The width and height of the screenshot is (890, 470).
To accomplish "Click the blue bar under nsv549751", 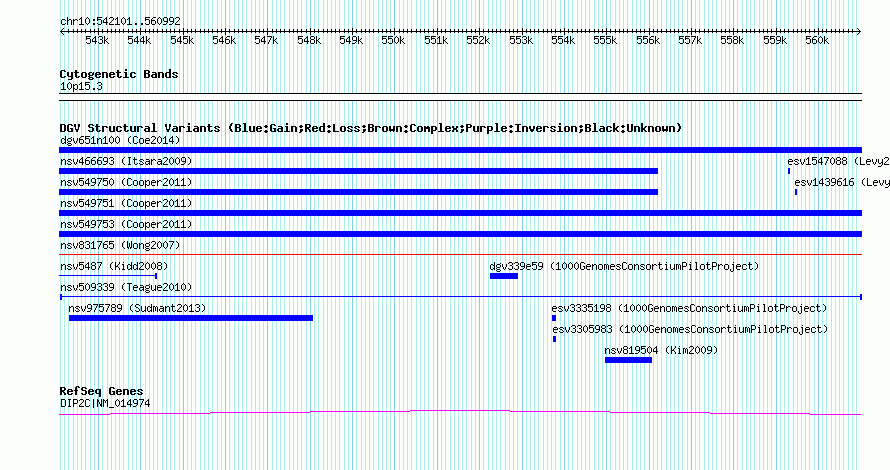I will click(x=460, y=213).
